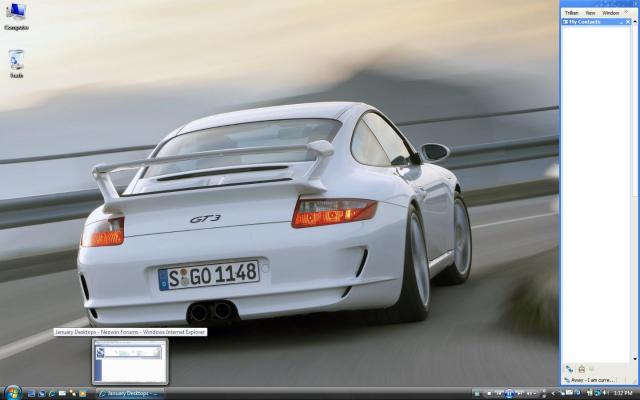Open the Away status selector in Trillian
640x400 pixels.
click(590, 380)
